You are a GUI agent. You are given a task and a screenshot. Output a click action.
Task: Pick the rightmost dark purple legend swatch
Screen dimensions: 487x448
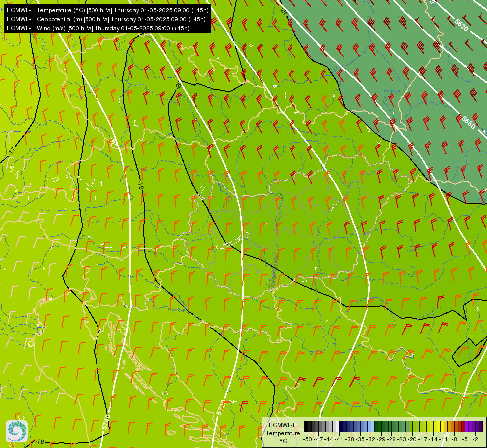coord(481,426)
